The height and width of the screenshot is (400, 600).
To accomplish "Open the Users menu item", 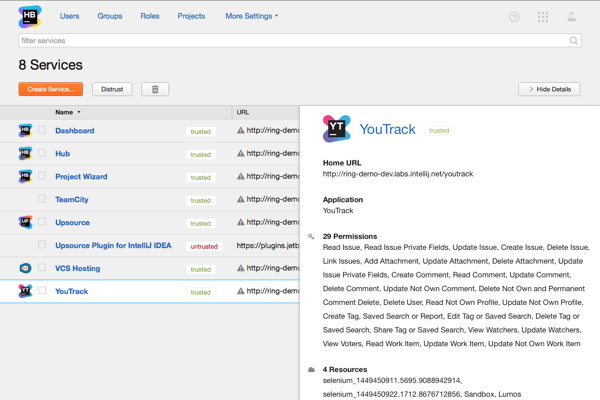I will (x=70, y=16).
